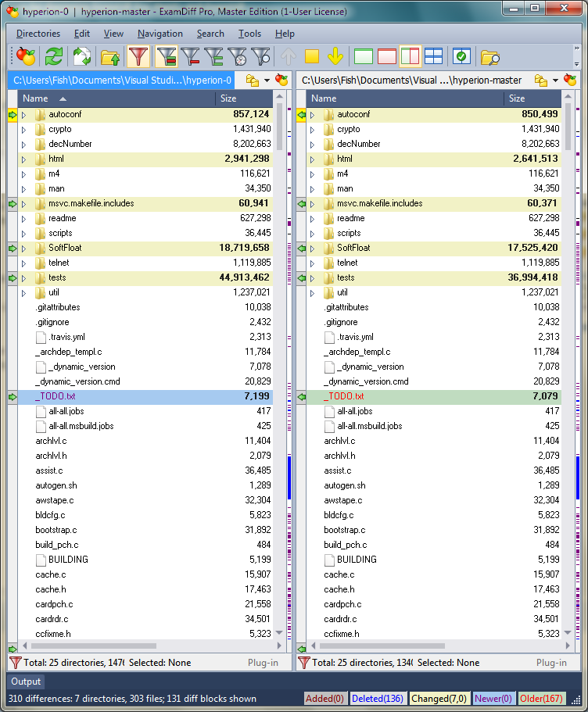Expand the right pane util folder
The height and width of the screenshot is (712, 588).
pos(313,293)
